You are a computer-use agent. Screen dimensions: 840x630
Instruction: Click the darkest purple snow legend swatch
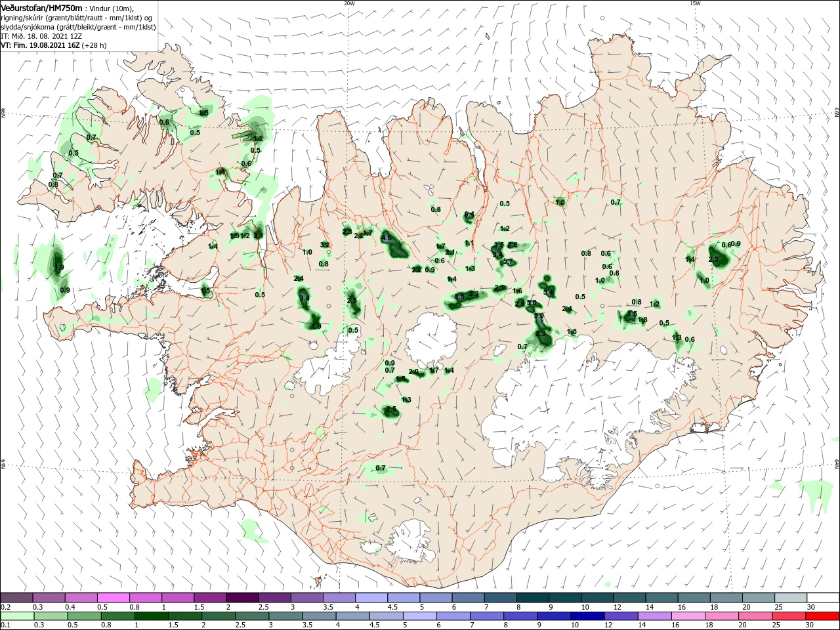tap(242, 598)
